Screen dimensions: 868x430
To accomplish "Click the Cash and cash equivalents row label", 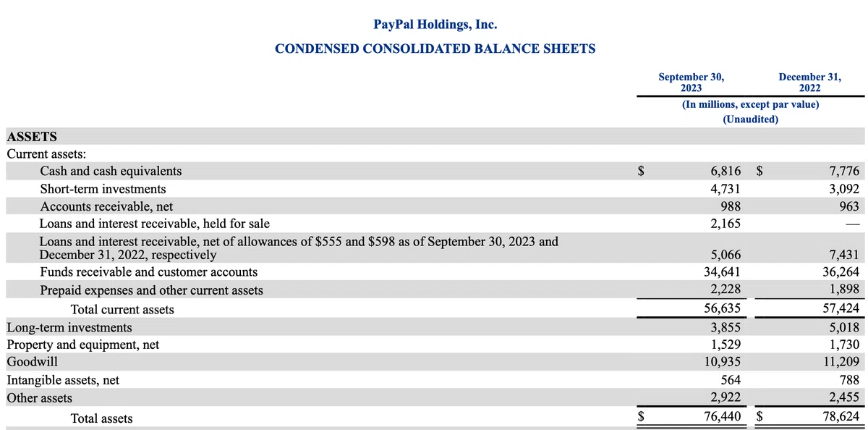I will pyautogui.click(x=111, y=172).
